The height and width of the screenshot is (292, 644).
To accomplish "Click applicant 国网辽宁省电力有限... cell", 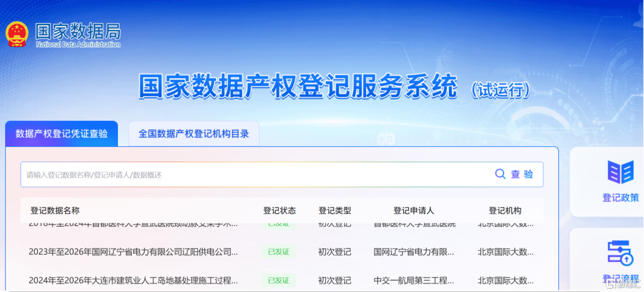I will pyautogui.click(x=414, y=251).
